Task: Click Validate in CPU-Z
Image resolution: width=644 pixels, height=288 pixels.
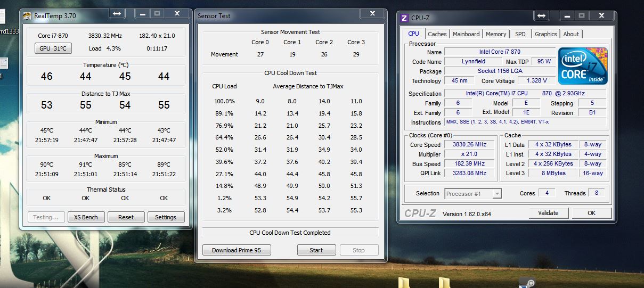Action: click(549, 213)
